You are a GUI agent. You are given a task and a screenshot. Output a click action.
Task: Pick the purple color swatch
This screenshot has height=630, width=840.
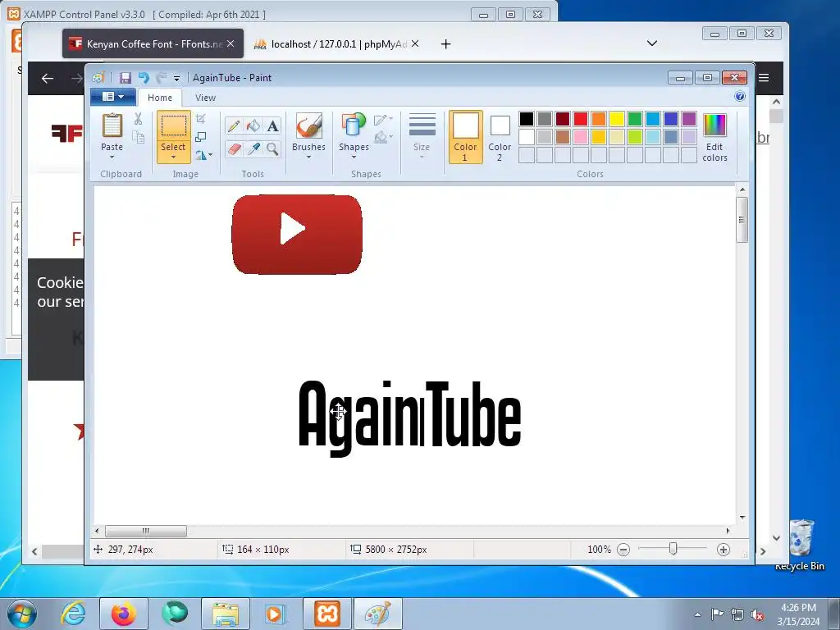pyautogui.click(x=689, y=118)
